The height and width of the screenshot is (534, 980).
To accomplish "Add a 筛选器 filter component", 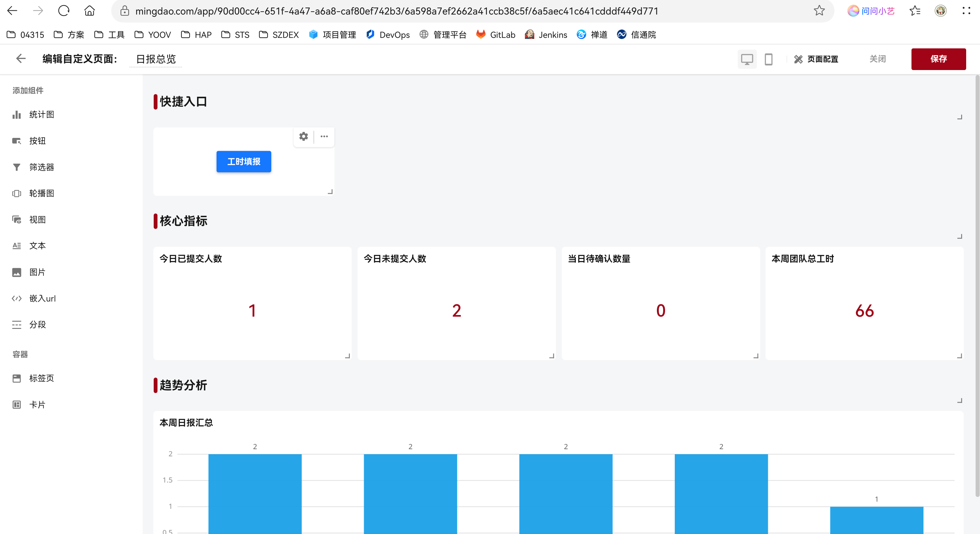I will pyautogui.click(x=34, y=167).
